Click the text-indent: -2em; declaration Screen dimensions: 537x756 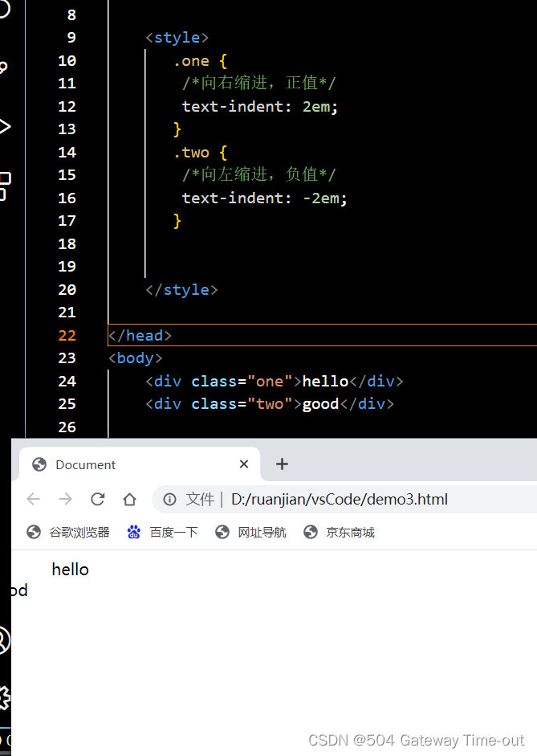(x=264, y=198)
